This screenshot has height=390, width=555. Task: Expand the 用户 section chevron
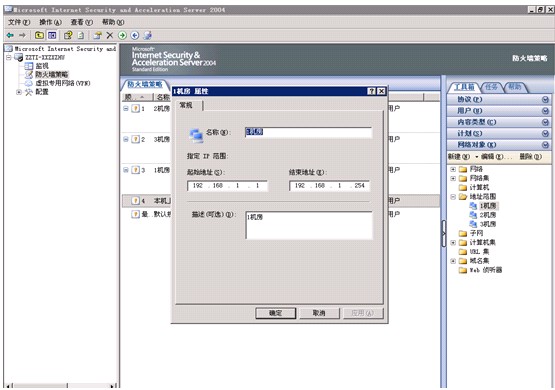(545, 111)
